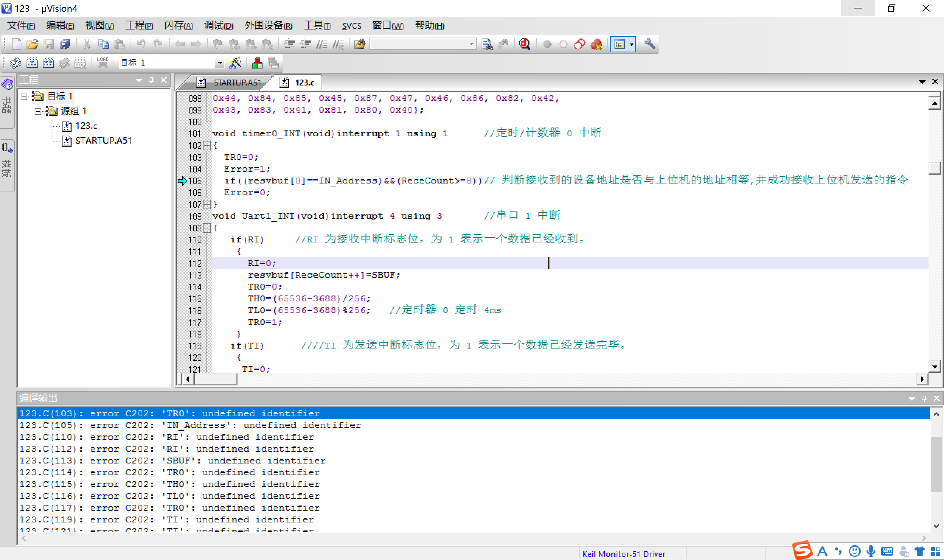
Task: Disable all breakpoints icon
Action: 579,44
